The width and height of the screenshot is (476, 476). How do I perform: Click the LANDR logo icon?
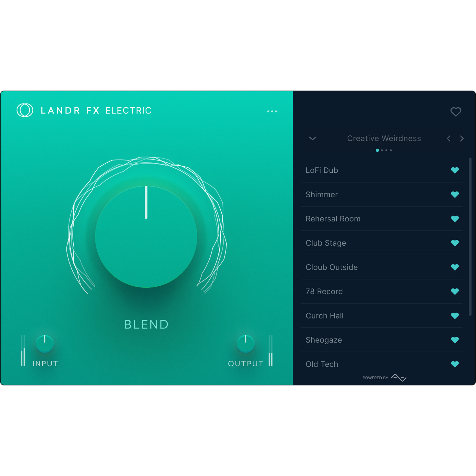point(25,111)
